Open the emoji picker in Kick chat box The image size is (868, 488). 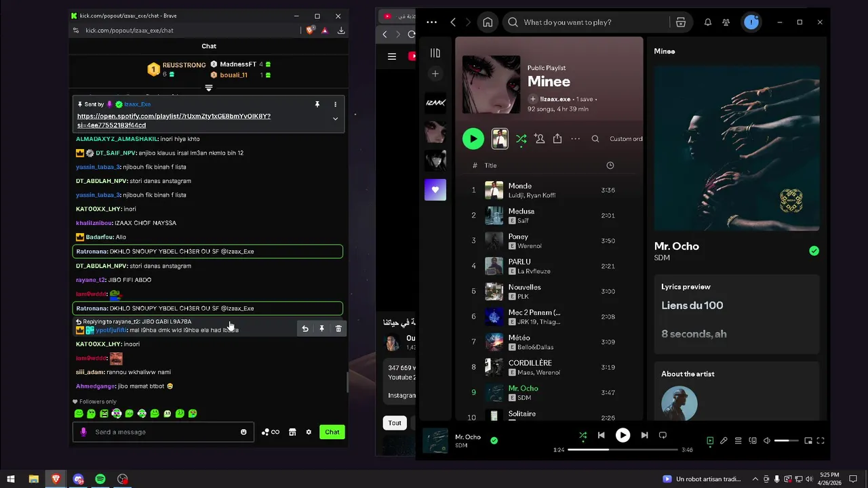tap(243, 432)
